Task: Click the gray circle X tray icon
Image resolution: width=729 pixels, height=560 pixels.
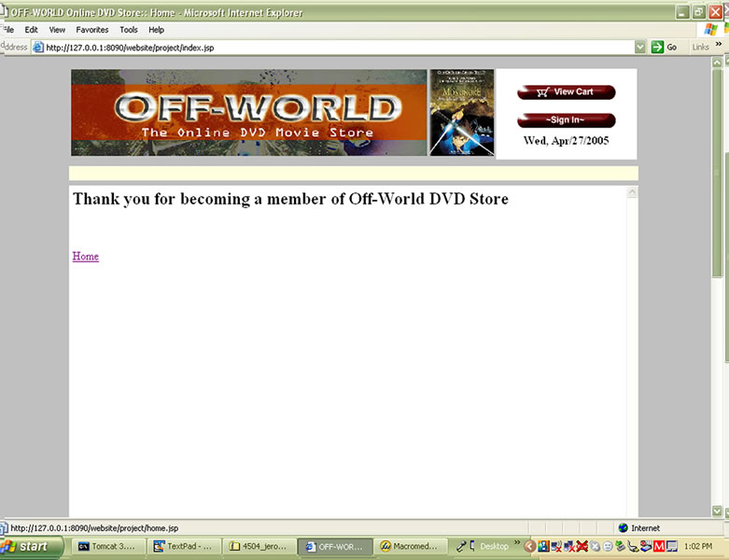Action: [595, 547]
